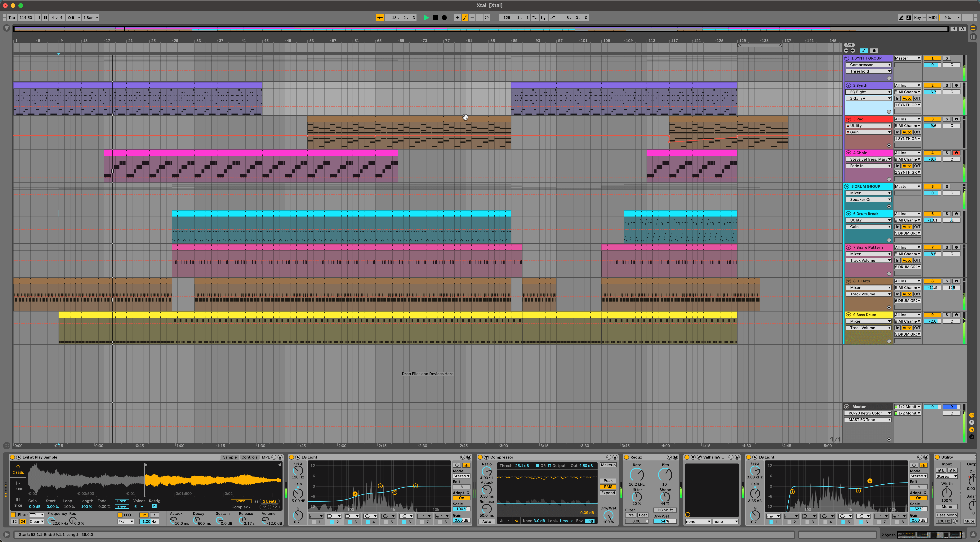
Task: Click Punch-Out switch
Action: tap(552, 17)
